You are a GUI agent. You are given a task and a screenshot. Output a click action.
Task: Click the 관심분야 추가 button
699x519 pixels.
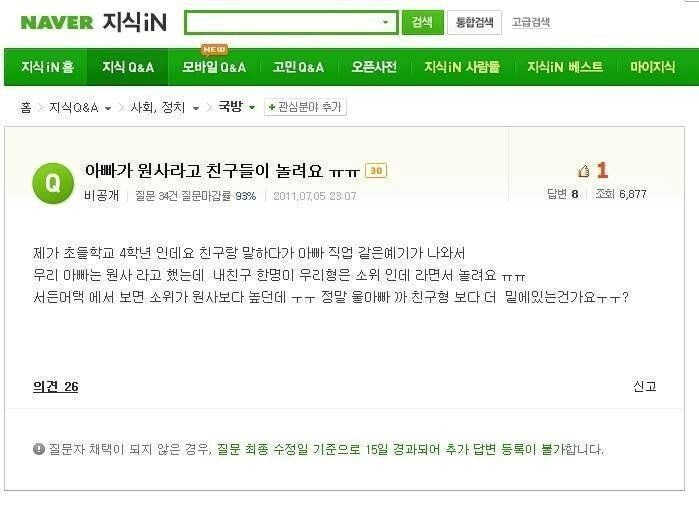tap(305, 107)
